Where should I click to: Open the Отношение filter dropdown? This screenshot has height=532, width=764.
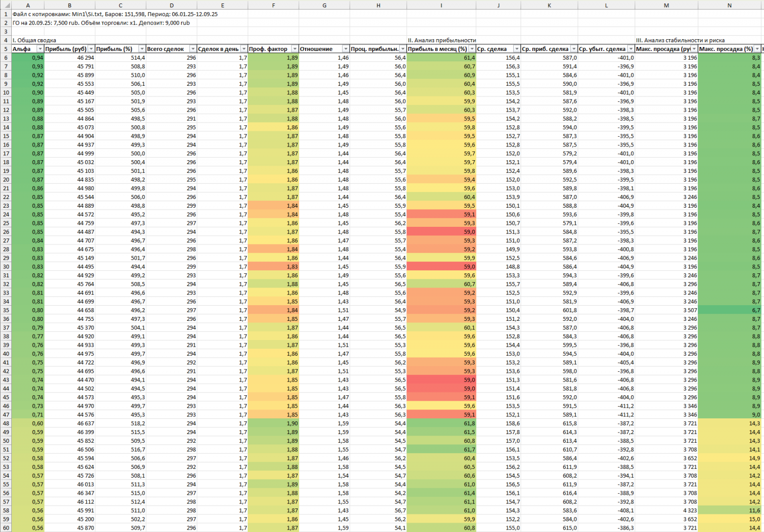pos(346,49)
